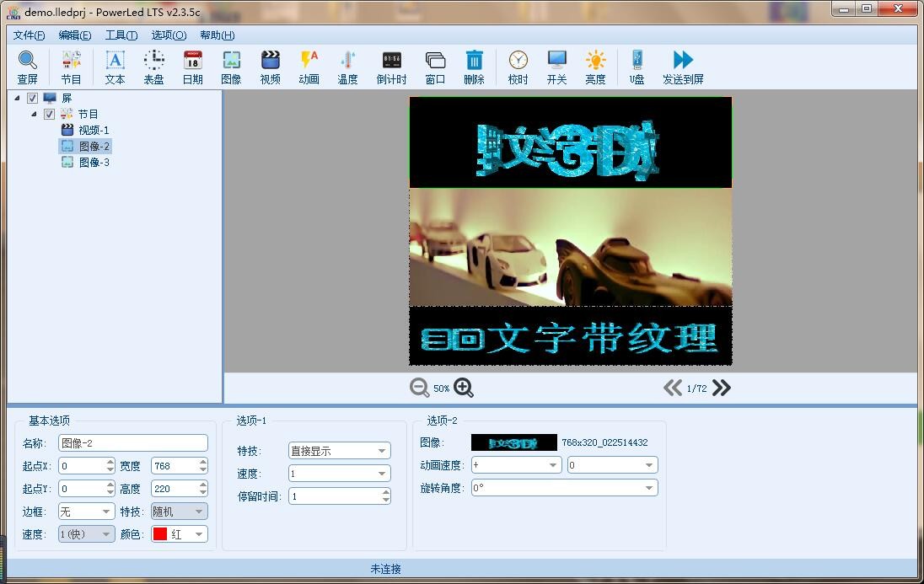The height and width of the screenshot is (584, 924).
Task: Insert a 倒计时 countdown timer
Action: pos(391,67)
